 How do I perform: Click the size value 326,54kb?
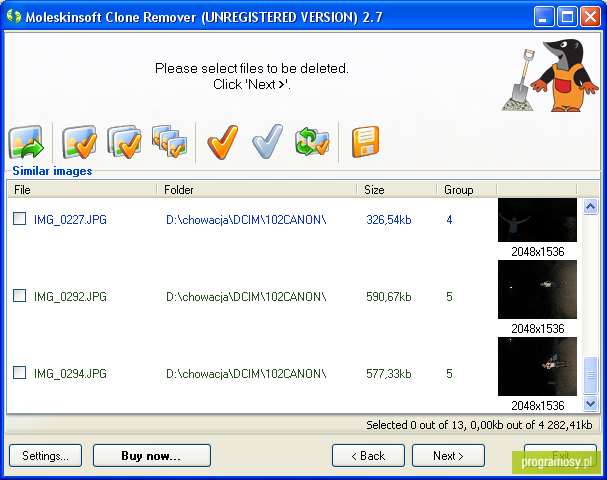coord(389,220)
